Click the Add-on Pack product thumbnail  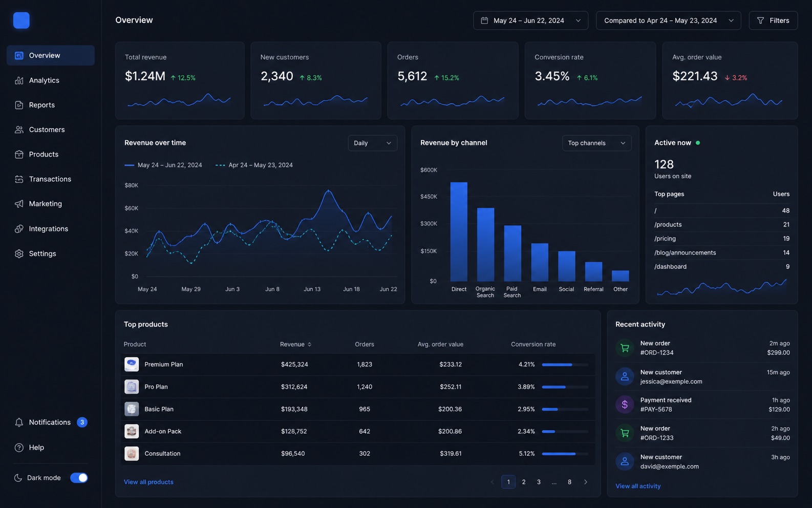tap(132, 431)
